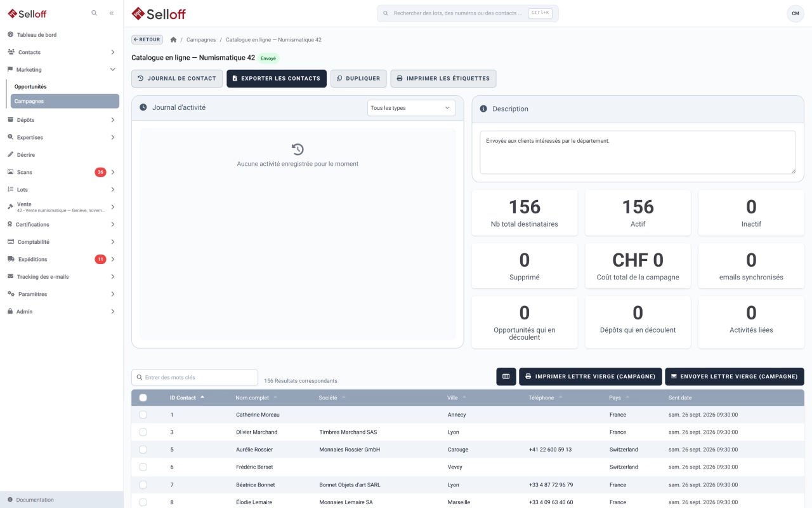The height and width of the screenshot is (508, 812).
Task: Click the Description info icon
Action: pos(483,109)
